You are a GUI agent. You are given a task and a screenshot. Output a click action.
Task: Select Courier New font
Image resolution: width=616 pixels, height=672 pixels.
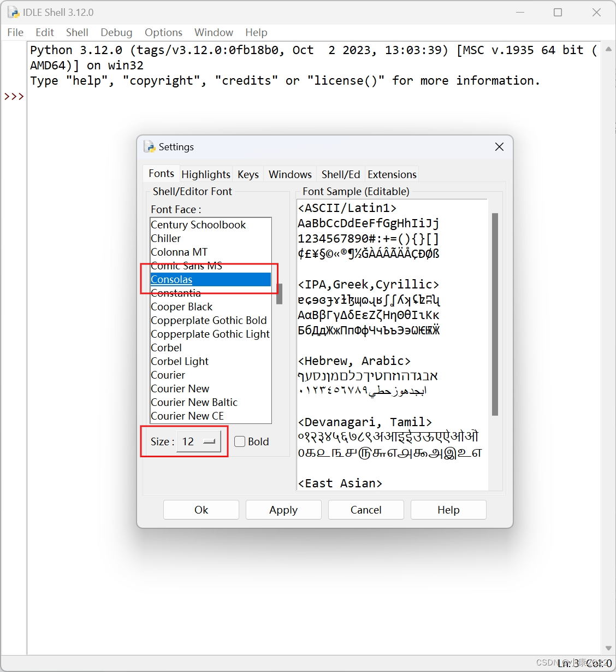(x=210, y=388)
